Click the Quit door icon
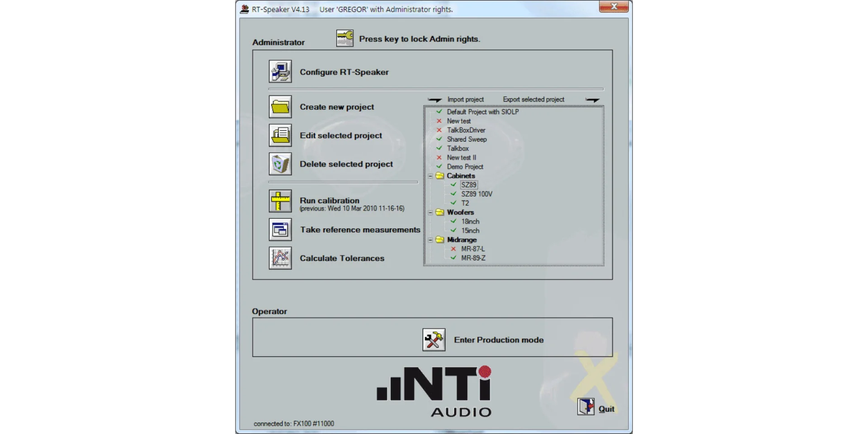 coord(586,406)
